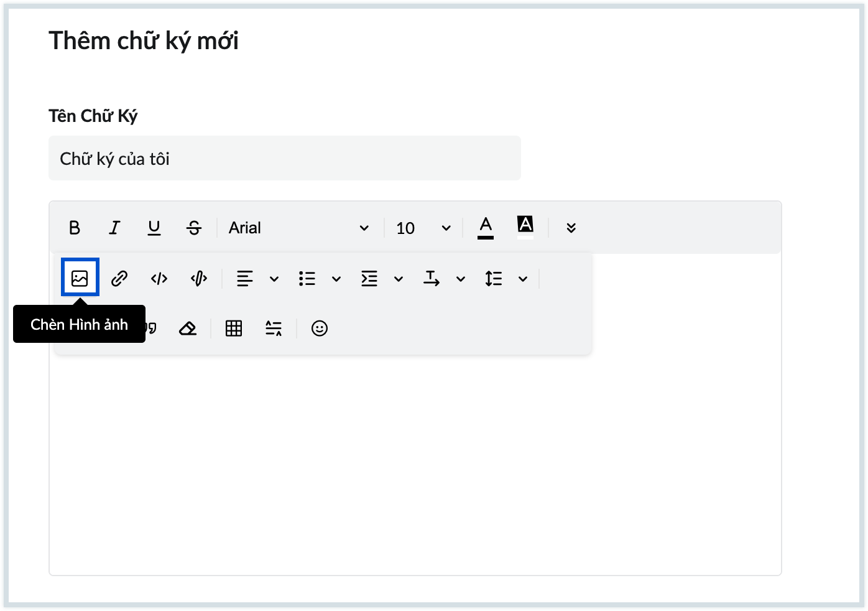Click the remove formatting eraser icon
The height and width of the screenshot is (611, 868).
point(188,328)
